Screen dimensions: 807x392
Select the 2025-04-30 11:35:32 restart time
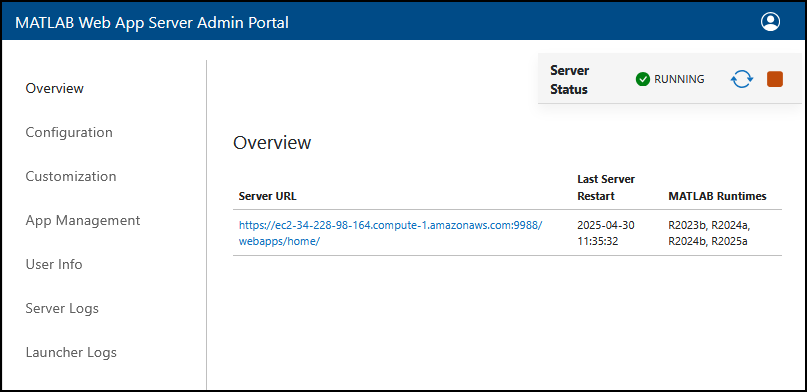click(606, 233)
